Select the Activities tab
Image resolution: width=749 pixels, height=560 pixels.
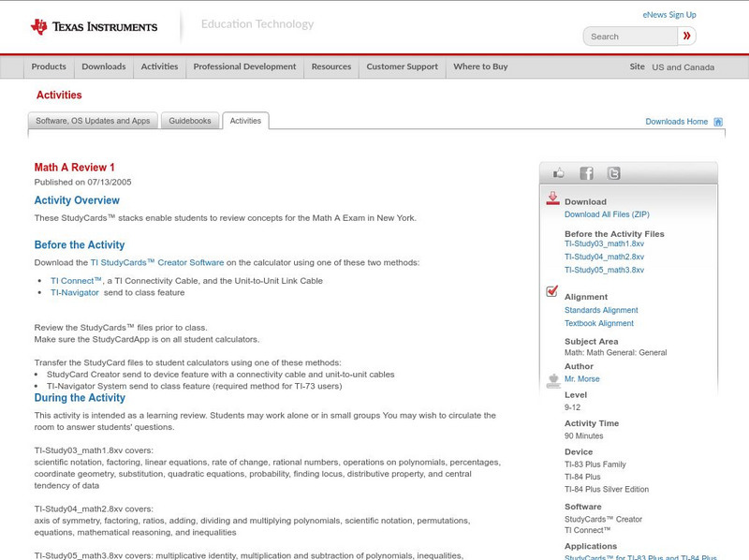[245, 121]
